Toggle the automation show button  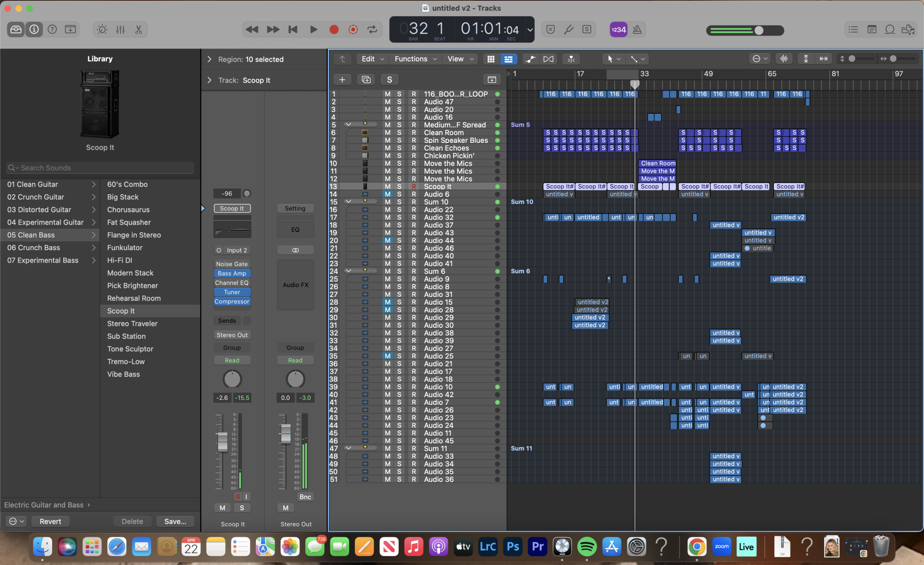point(531,59)
